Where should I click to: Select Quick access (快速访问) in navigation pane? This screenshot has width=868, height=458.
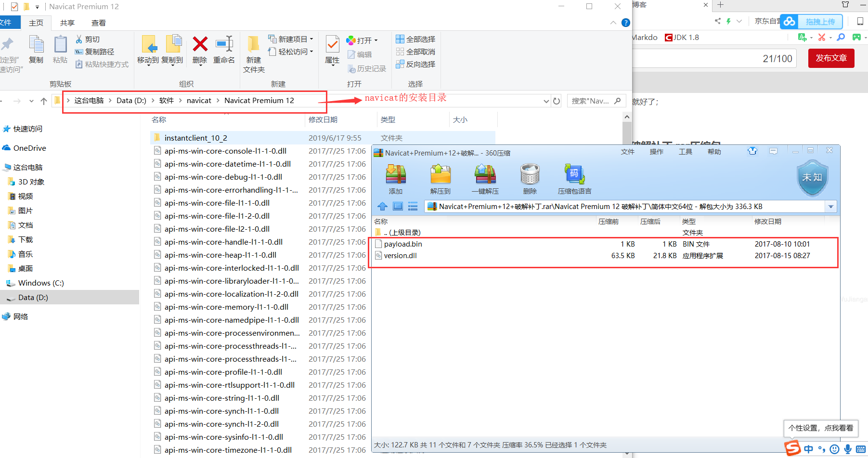(x=28, y=129)
